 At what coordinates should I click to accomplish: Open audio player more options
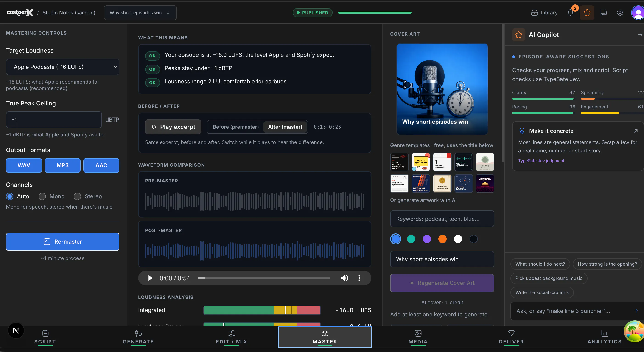click(359, 278)
